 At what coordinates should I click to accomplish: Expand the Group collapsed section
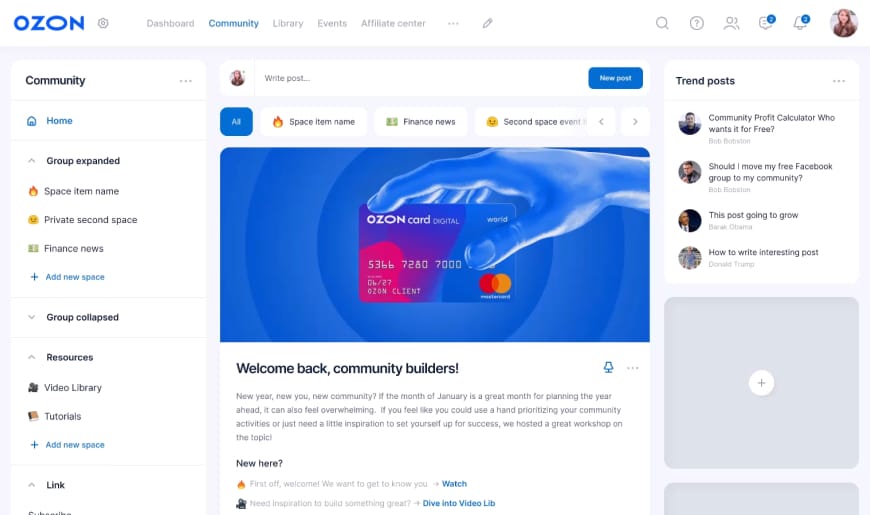point(32,317)
